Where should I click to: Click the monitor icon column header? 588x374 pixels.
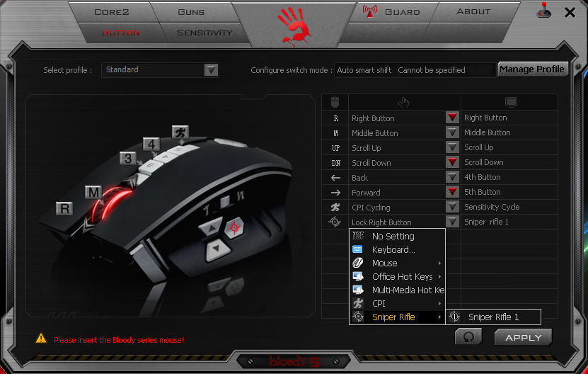click(511, 102)
